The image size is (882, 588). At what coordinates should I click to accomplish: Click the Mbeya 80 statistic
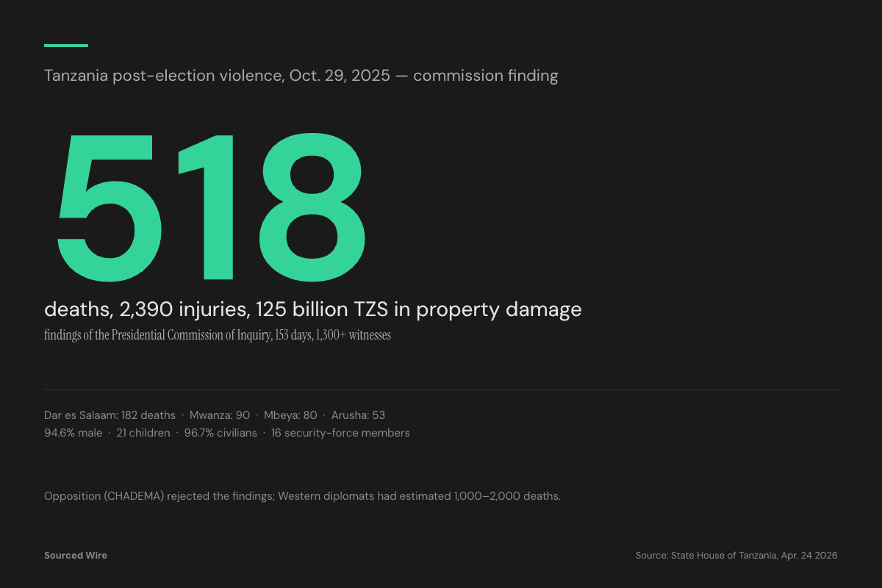click(292, 415)
